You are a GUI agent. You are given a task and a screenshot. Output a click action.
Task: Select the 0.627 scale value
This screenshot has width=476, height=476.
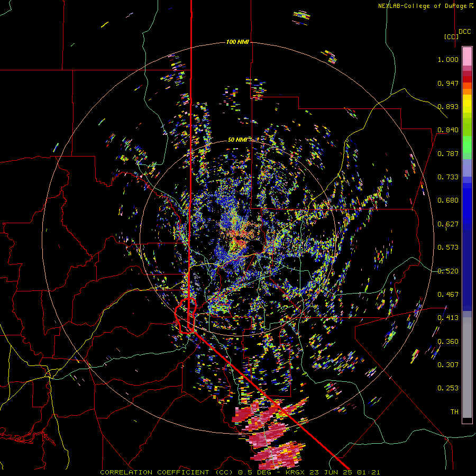448,224
